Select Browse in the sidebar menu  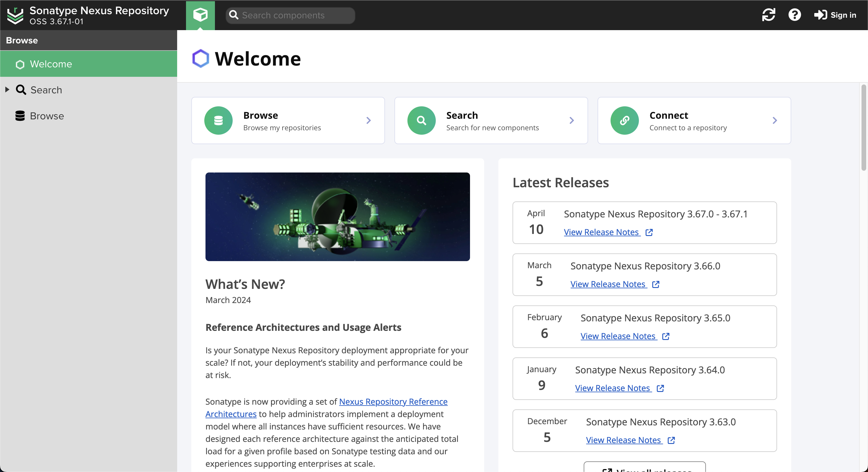tap(47, 116)
